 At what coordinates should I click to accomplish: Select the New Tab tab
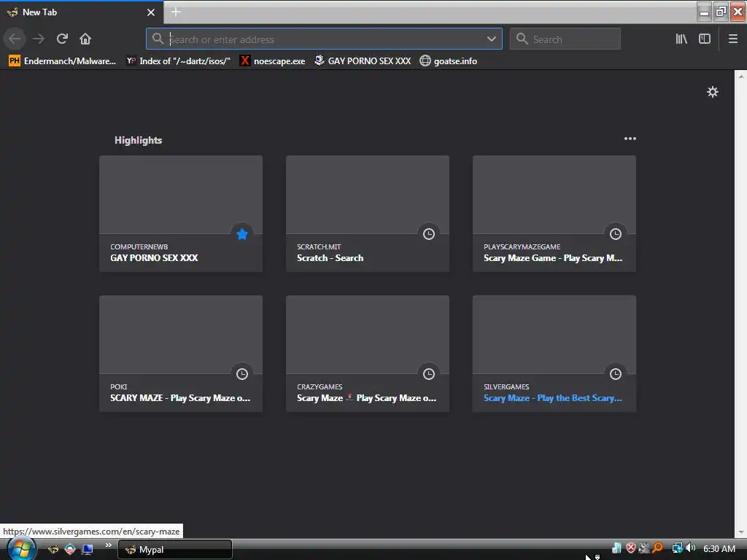click(x=81, y=12)
